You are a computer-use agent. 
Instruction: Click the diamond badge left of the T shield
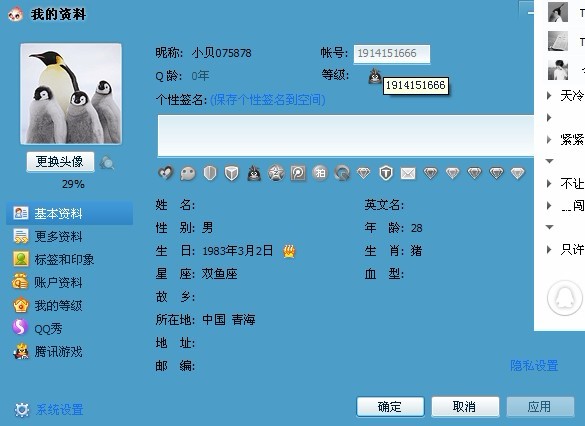pyautogui.click(x=364, y=173)
